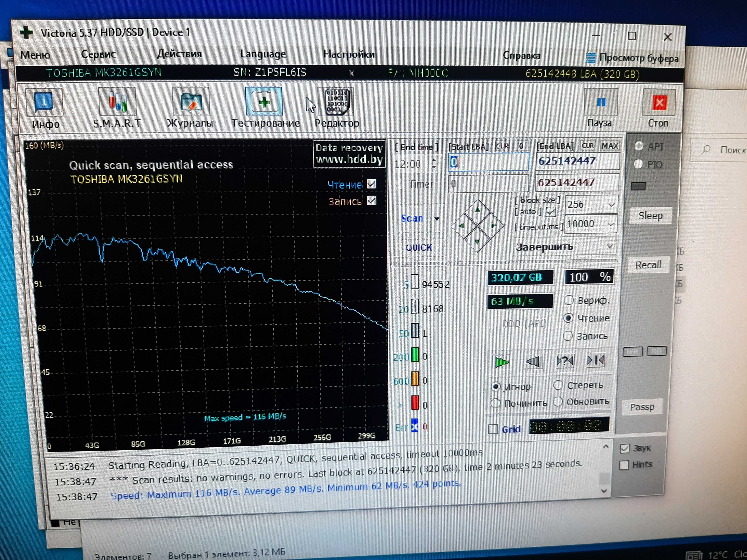Click the search magnifier in Explorer window
The width and height of the screenshot is (747, 560).
[x=706, y=149]
